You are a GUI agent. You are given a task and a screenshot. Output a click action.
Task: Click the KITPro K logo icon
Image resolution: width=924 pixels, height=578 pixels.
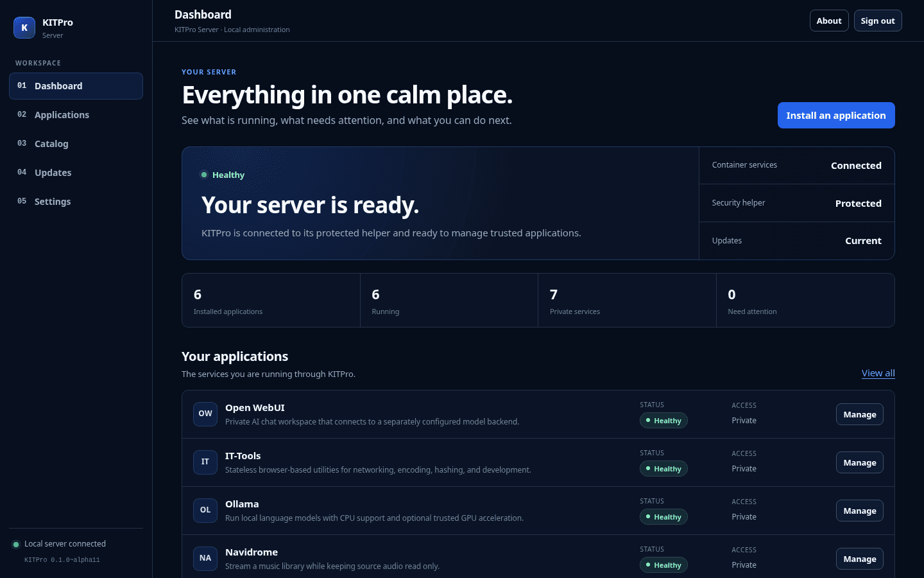24,28
